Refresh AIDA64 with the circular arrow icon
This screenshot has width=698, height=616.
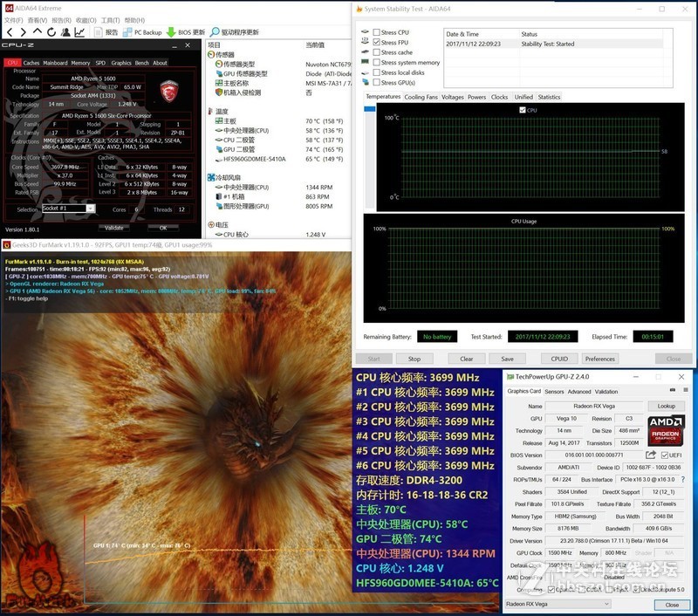click(x=51, y=31)
